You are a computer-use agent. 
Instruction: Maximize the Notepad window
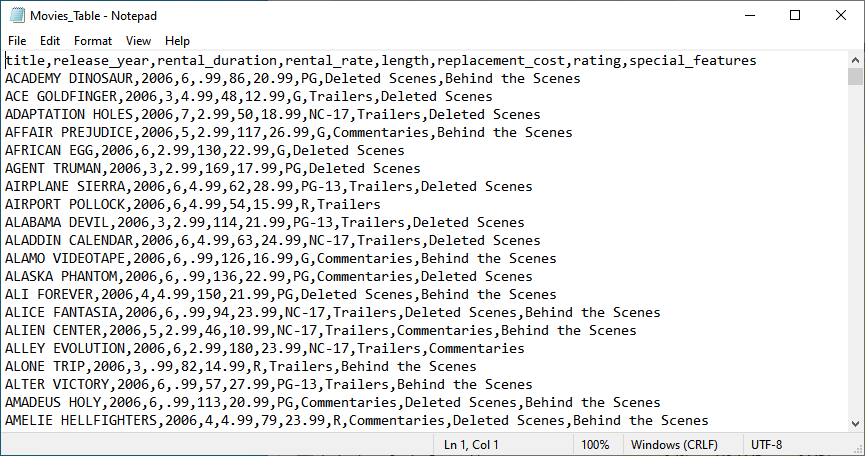[x=795, y=16]
